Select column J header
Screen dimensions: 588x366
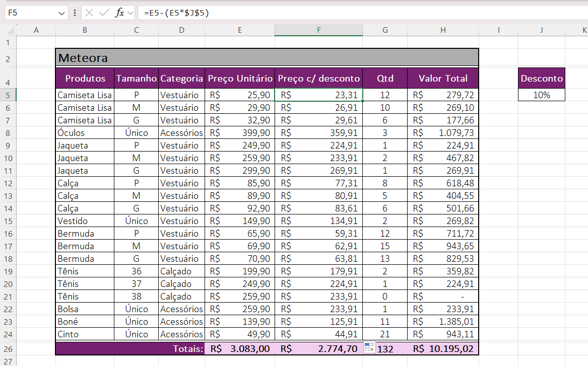click(541, 30)
